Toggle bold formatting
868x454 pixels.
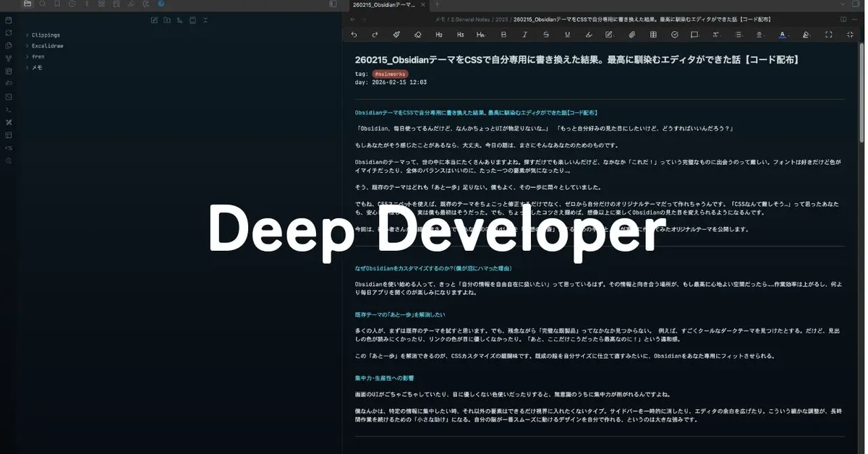pos(503,34)
